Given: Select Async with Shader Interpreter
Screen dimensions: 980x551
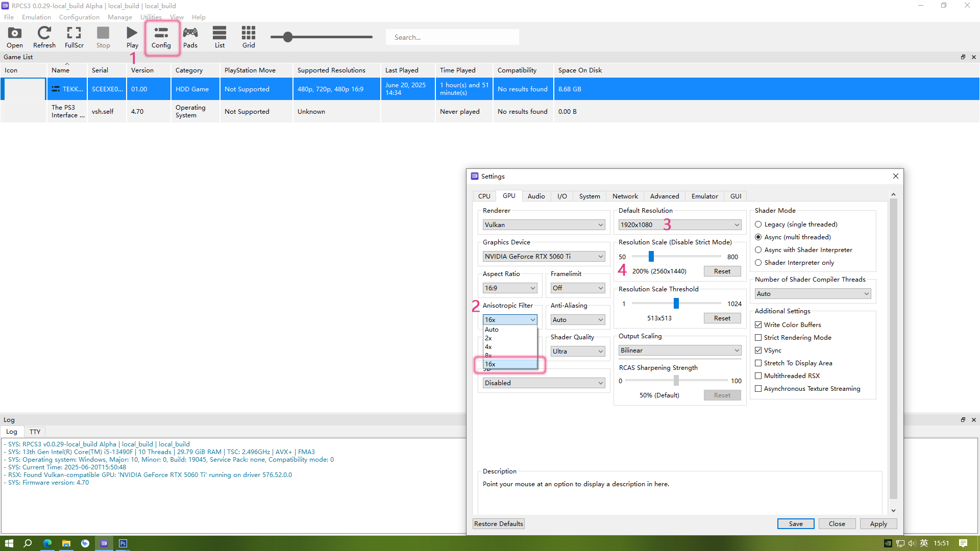Looking at the screenshot, I should click(x=803, y=250).
